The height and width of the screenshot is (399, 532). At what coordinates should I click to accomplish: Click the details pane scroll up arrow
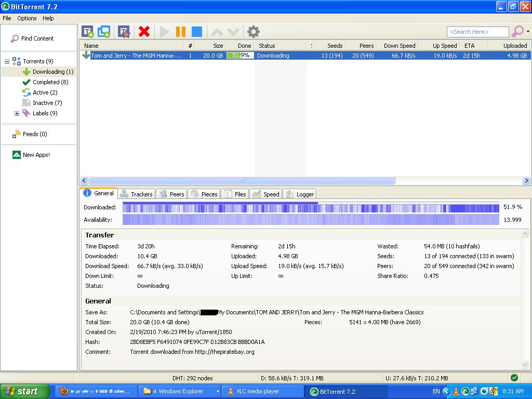525,233
